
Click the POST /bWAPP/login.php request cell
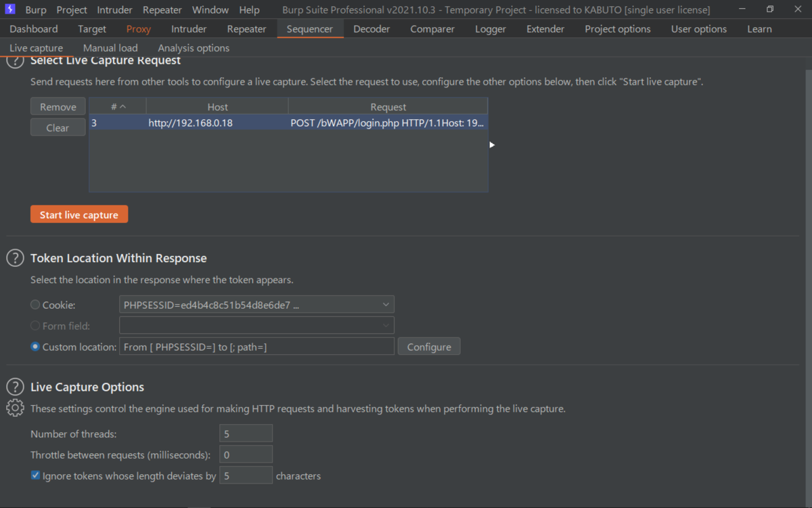click(x=388, y=123)
